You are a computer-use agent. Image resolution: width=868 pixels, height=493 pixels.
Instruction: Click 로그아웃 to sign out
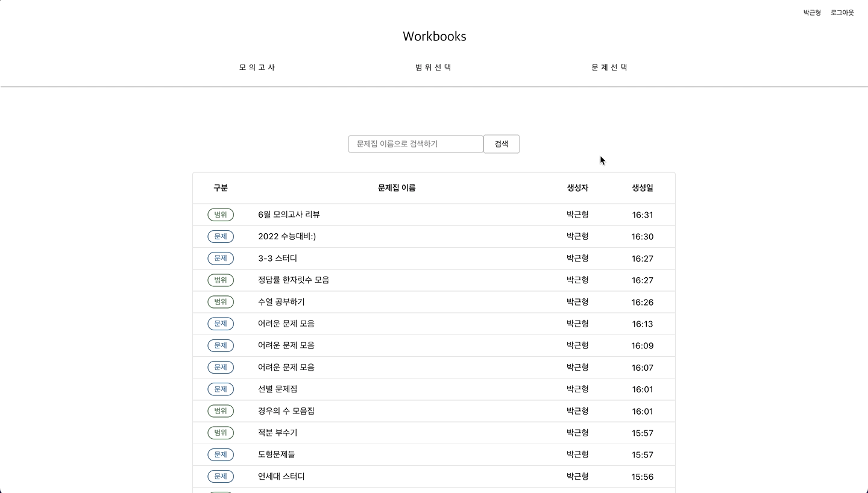click(x=841, y=12)
